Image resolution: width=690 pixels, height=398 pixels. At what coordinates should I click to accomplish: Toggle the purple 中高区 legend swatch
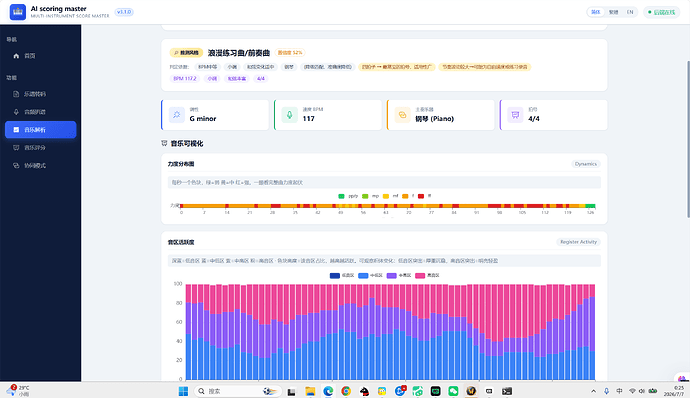tap(392, 276)
